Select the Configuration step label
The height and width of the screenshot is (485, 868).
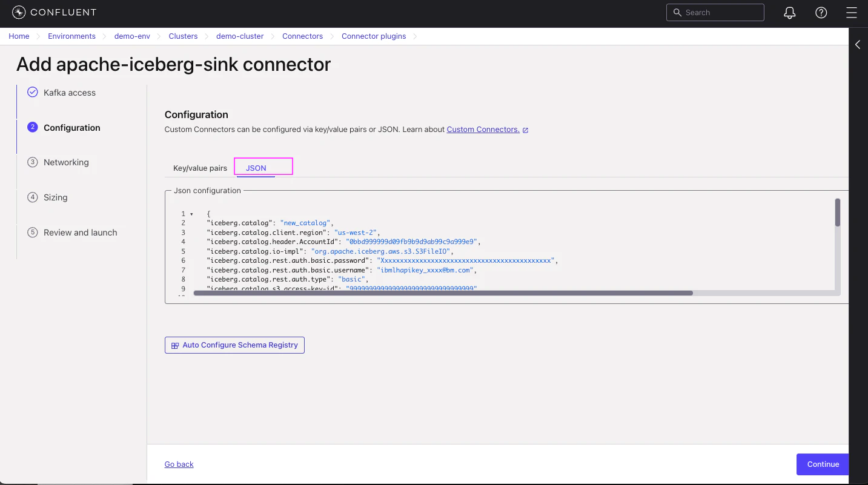coord(72,128)
